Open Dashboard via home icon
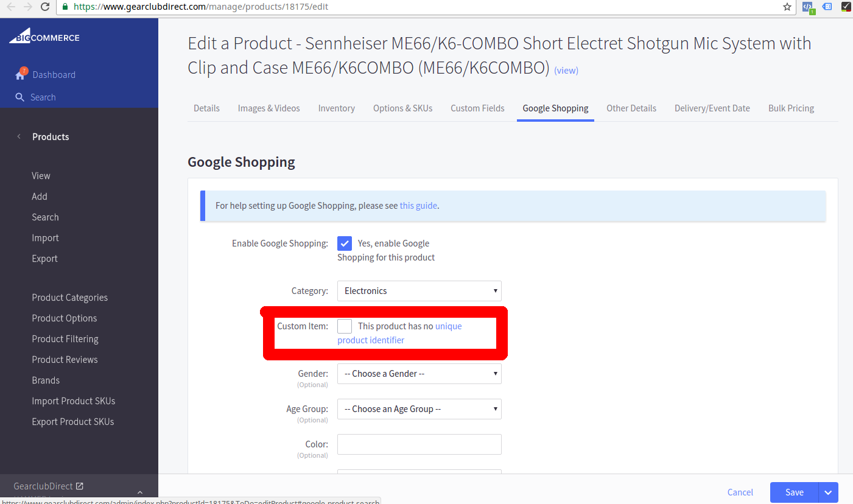The image size is (853, 504). (x=21, y=74)
